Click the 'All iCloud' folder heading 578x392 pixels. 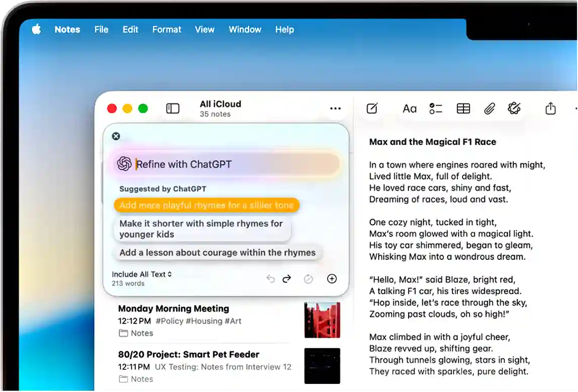(220, 104)
